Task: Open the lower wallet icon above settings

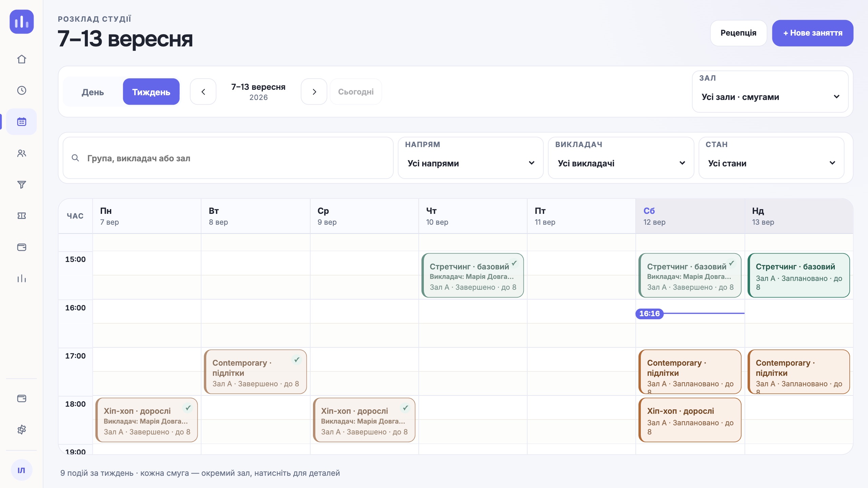Action: point(22,398)
